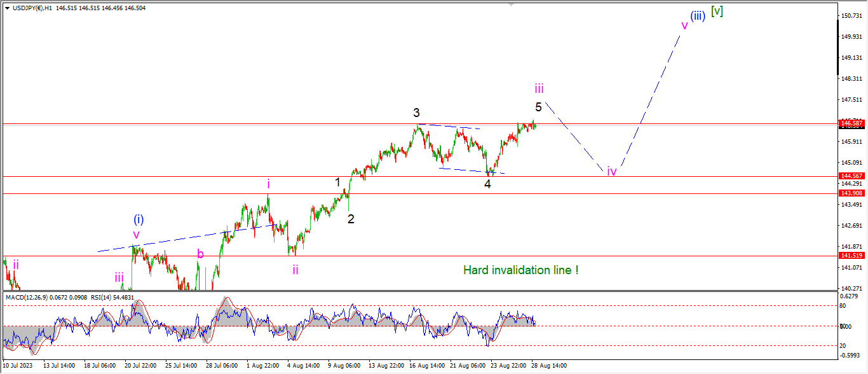Select the black wave label 1
Screen dimensions: 868x374
[x=338, y=183]
